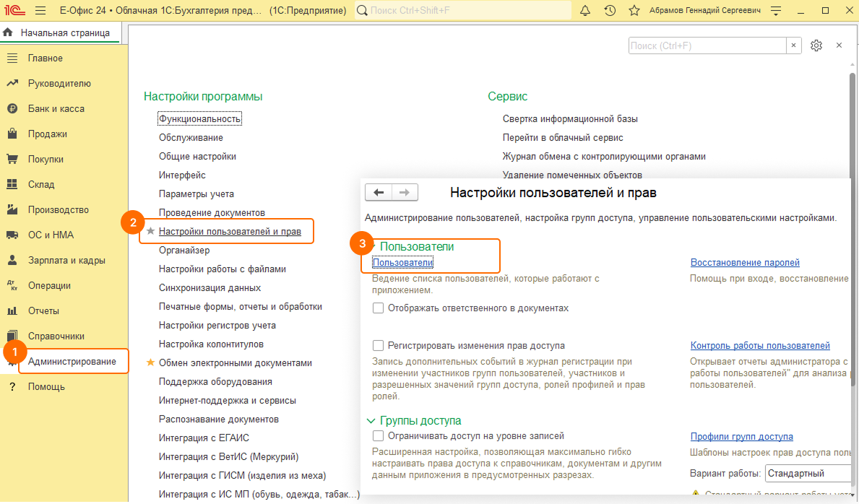The image size is (859, 504).
Task: Click the ОС и НМА truck icon
Action: (x=12, y=235)
